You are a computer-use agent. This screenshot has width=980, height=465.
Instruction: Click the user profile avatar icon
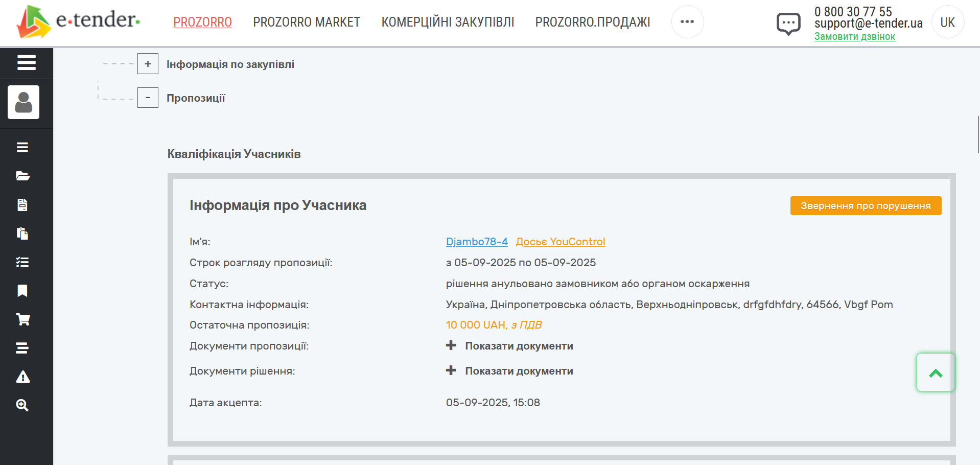click(24, 102)
